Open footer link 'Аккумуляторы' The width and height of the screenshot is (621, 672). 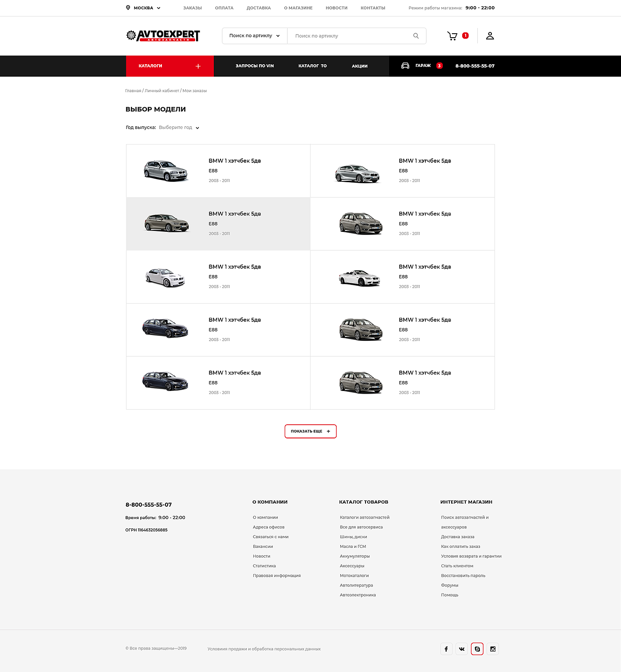[x=355, y=556]
